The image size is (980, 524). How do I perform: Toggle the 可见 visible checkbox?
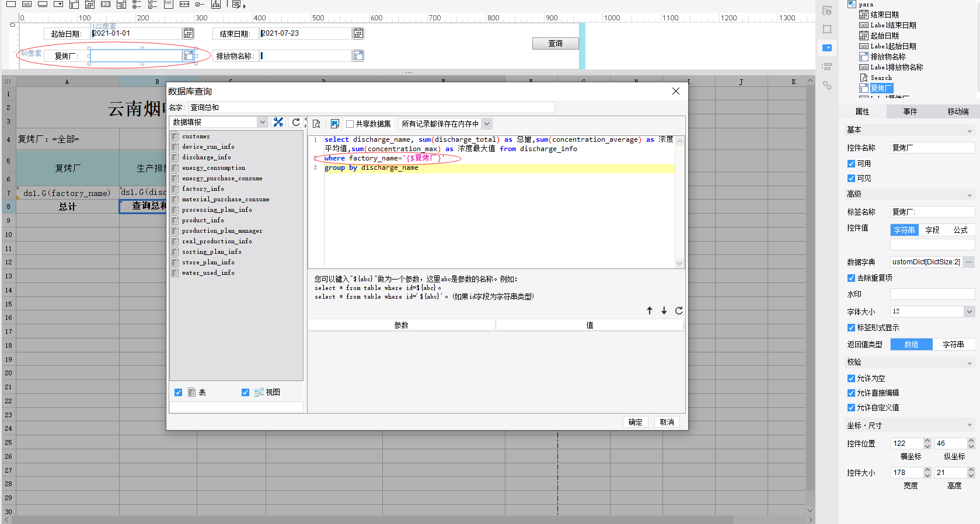tap(851, 178)
